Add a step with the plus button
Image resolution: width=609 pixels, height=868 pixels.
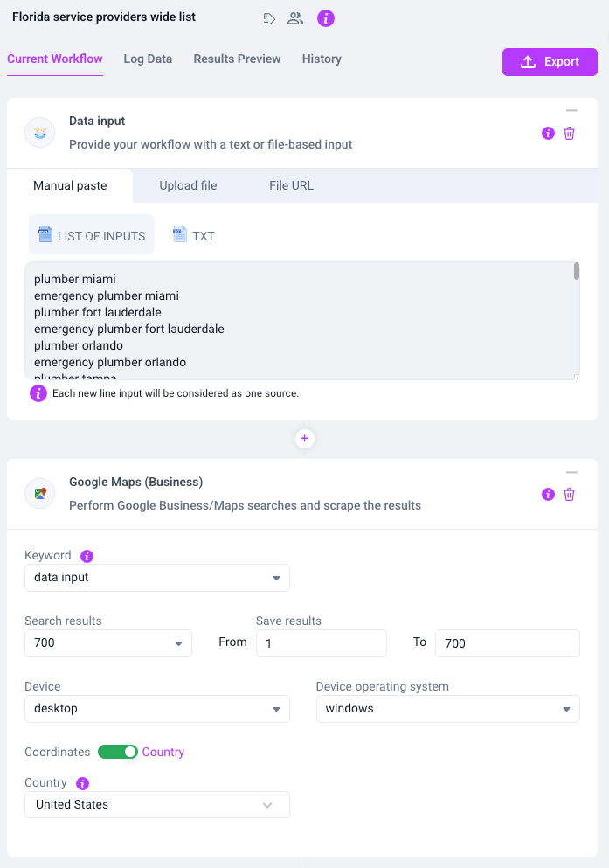(x=304, y=439)
